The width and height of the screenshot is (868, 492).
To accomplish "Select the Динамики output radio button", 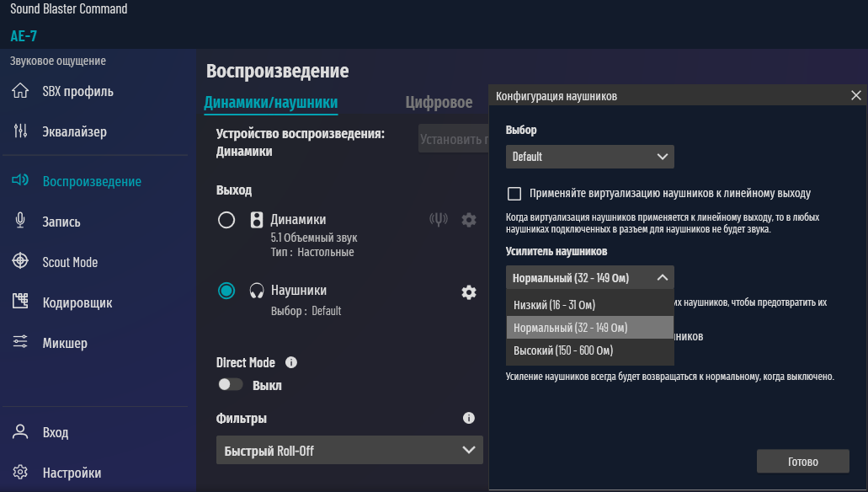I will tap(226, 220).
